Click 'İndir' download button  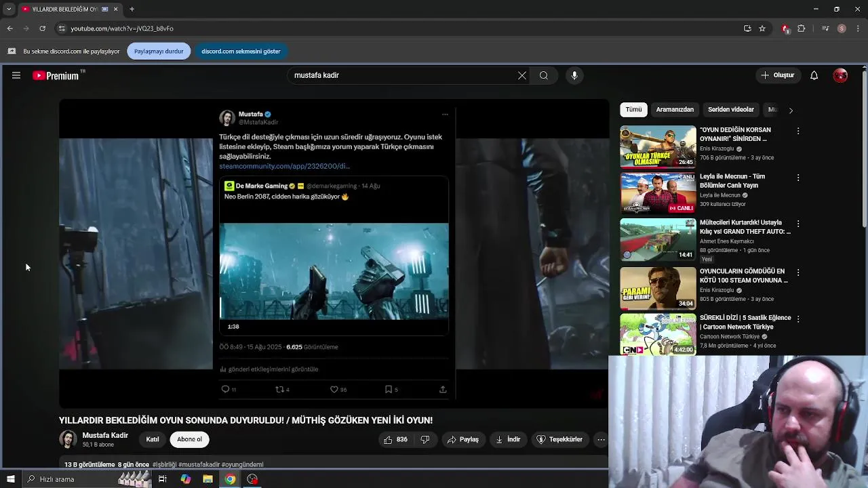[508, 439]
